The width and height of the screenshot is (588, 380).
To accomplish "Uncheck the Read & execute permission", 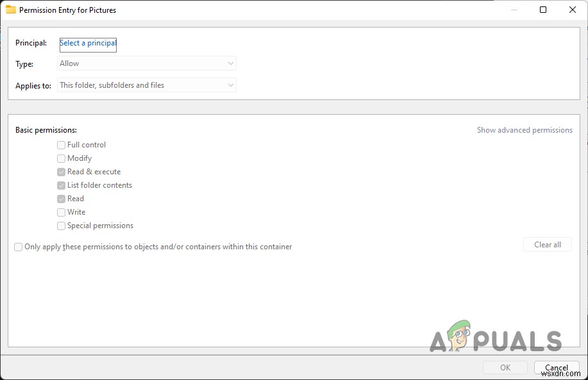I will point(61,172).
